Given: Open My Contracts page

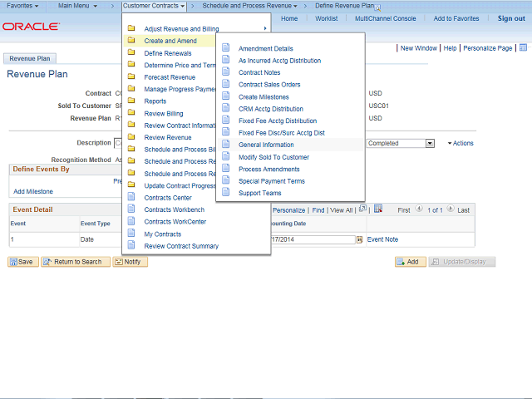Looking at the screenshot, I should [x=163, y=234].
